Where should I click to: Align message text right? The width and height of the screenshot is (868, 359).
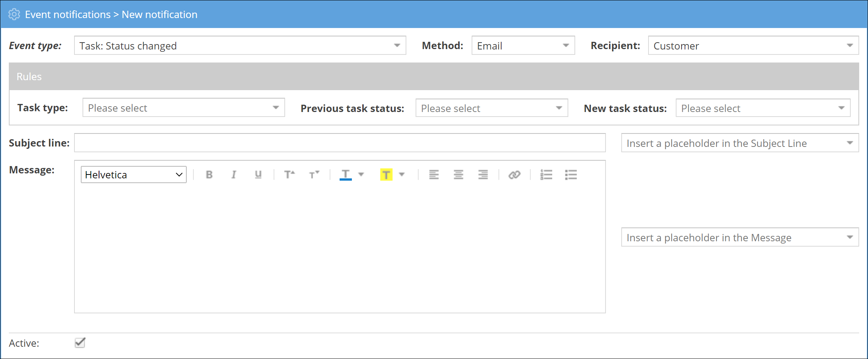tap(483, 175)
